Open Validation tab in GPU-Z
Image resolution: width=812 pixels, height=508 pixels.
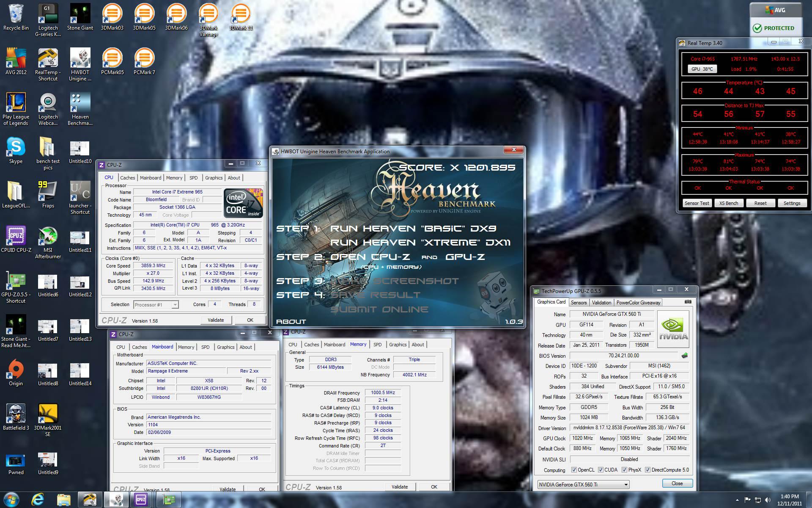(x=601, y=303)
